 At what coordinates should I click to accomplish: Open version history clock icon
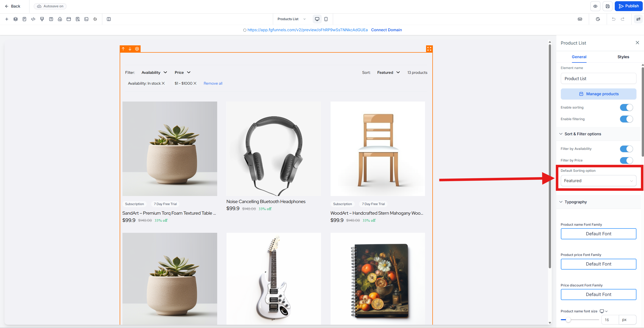point(598,19)
